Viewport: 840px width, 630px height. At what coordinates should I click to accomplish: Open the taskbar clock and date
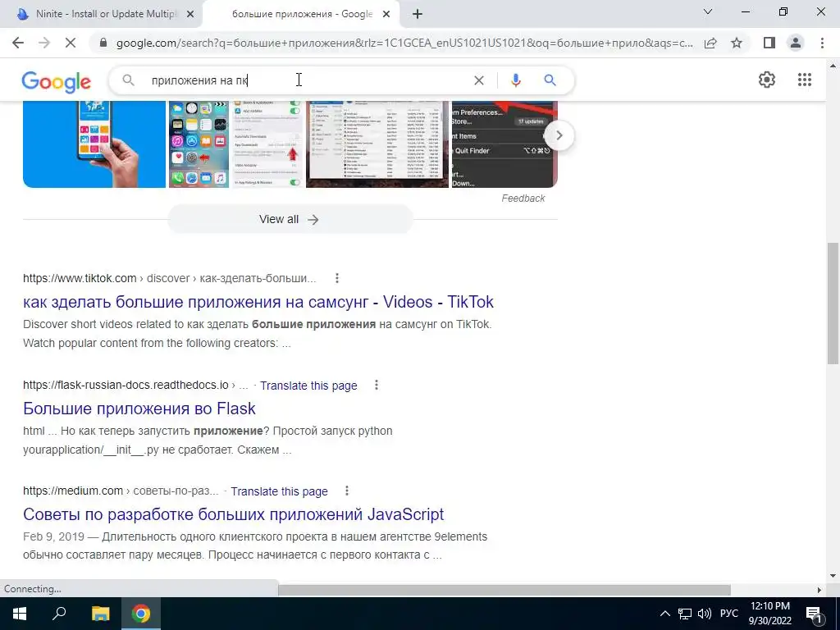(769, 614)
